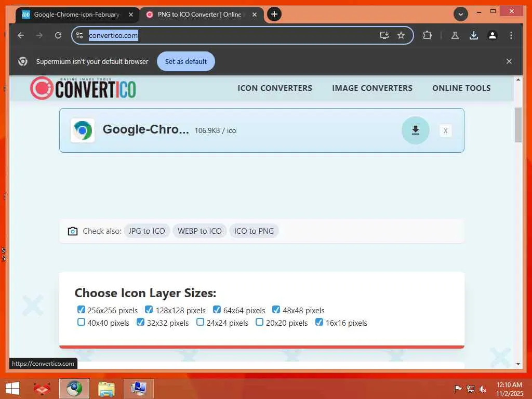Screen dimensions: 532x399
Task: Open the Chrome Labs flask icon
Action: click(455, 35)
